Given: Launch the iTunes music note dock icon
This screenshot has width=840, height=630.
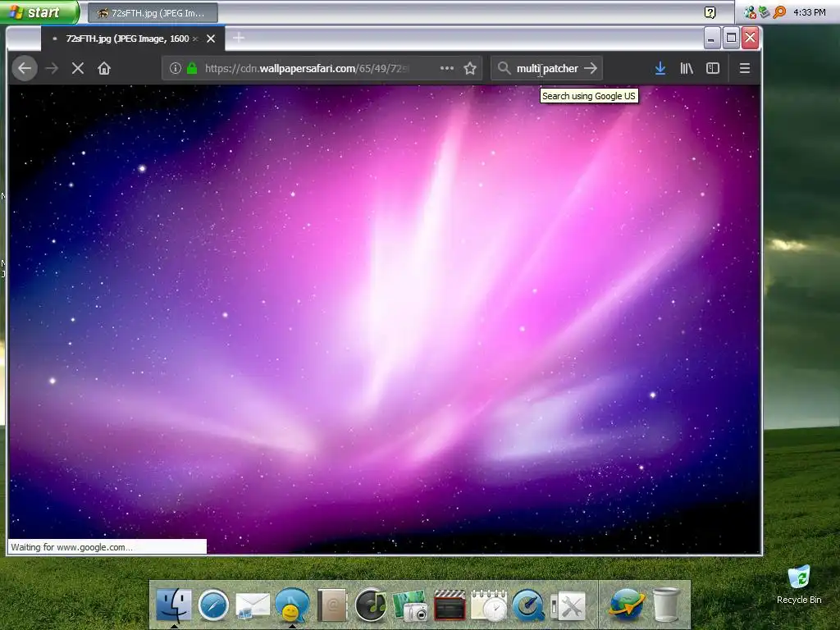Looking at the screenshot, I should (371, 605).
